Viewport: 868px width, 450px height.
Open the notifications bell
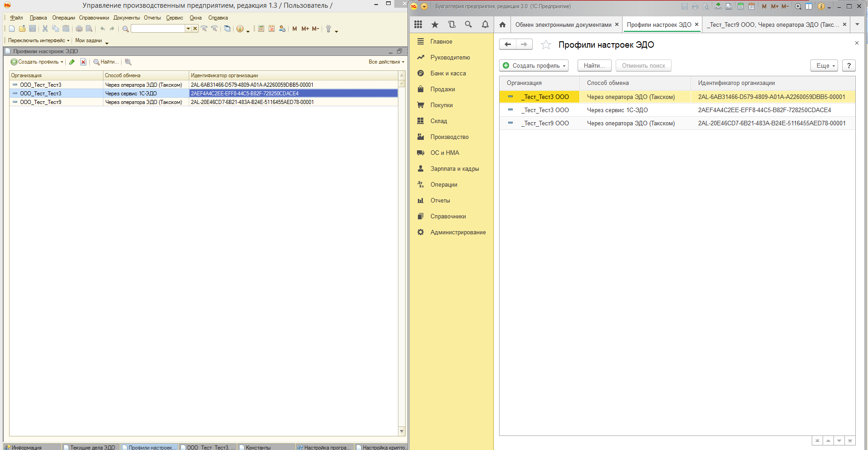[x=485, y=25]
